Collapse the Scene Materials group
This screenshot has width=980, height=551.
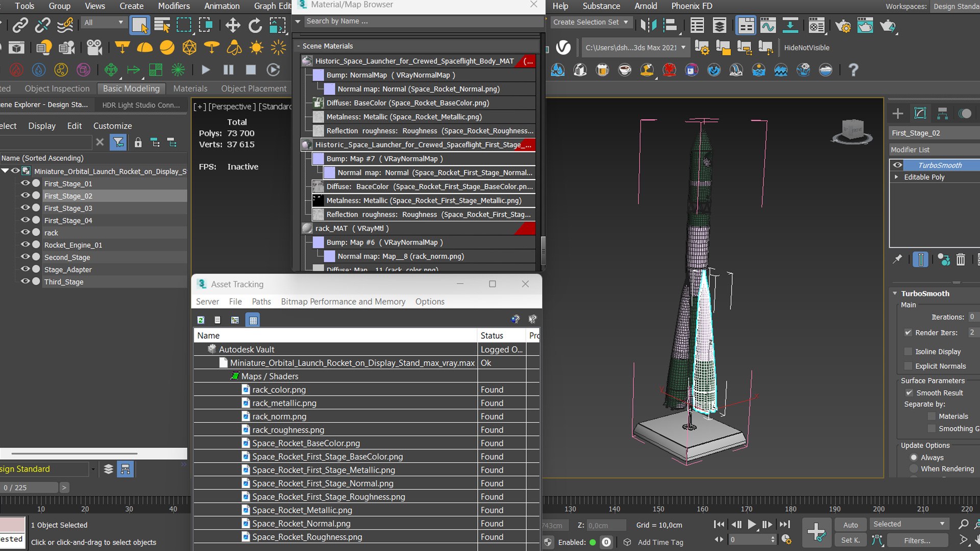point(299,46)
